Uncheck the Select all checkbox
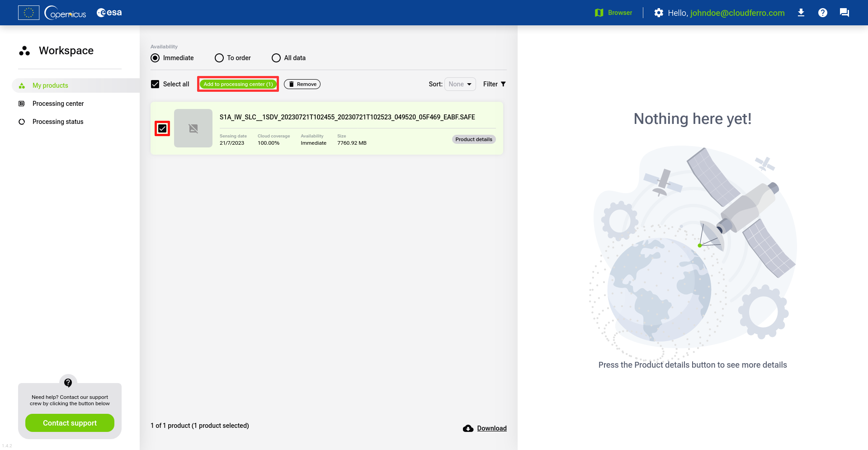Screen dimensions: 868x450 tap(155, 84)
